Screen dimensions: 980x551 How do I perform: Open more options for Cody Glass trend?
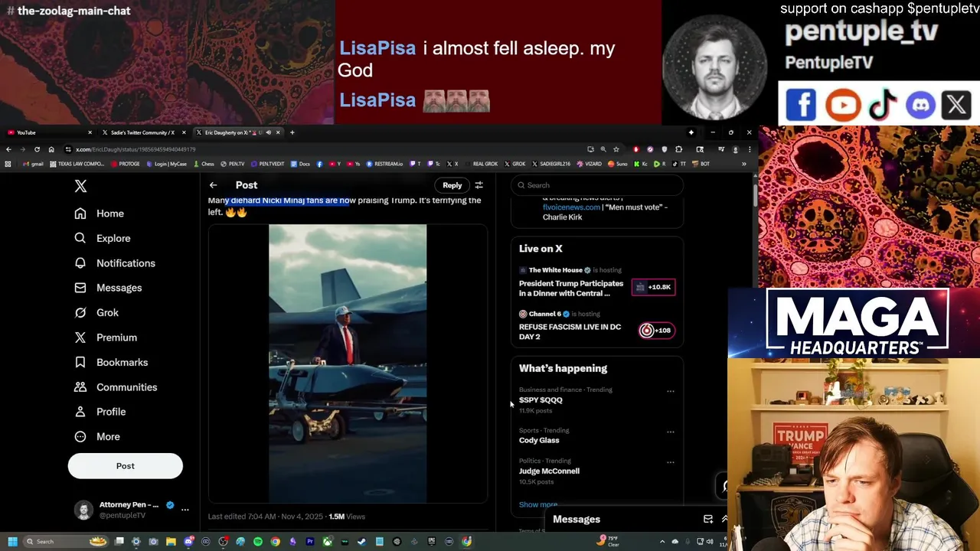671,432
